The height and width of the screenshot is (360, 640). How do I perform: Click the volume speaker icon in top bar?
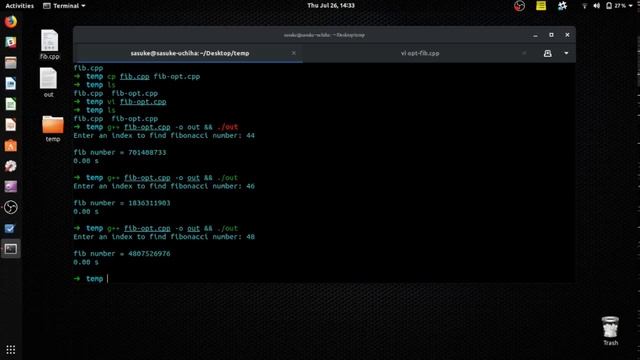tap(596, 6)
